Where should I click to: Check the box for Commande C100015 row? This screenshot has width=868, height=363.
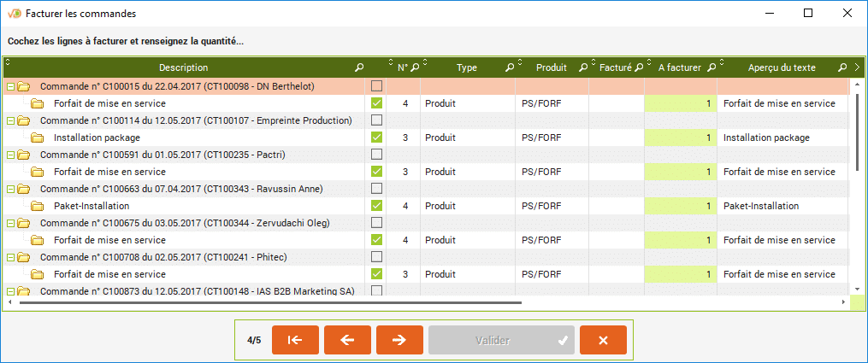pos(376,86)
